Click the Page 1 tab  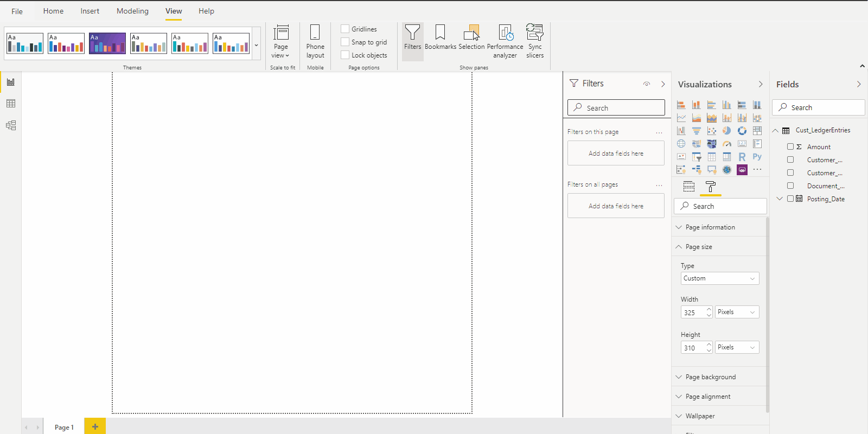click(64, 427)
